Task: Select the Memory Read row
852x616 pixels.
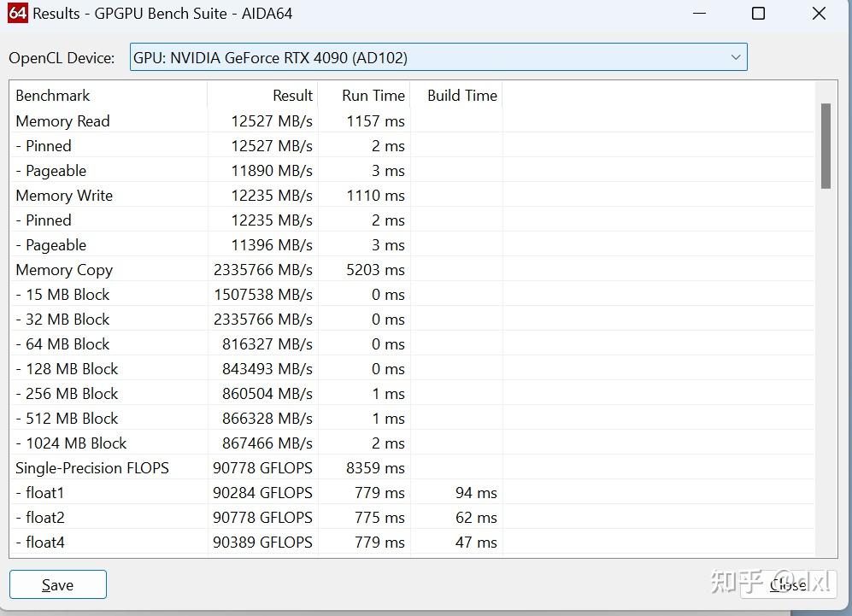Action: tap(412, 120)
